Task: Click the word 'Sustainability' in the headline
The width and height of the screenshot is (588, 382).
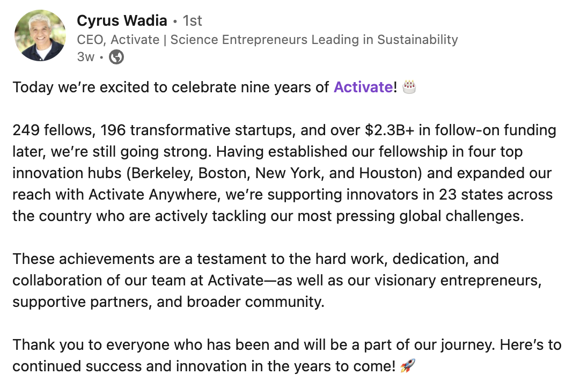Action: [x=417, y=39]
